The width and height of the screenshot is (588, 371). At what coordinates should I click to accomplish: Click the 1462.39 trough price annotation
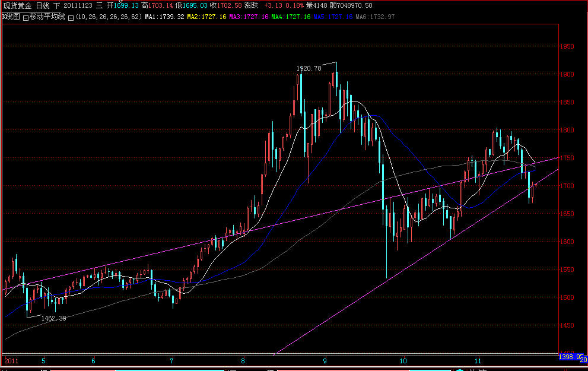(x=53, y=318)
